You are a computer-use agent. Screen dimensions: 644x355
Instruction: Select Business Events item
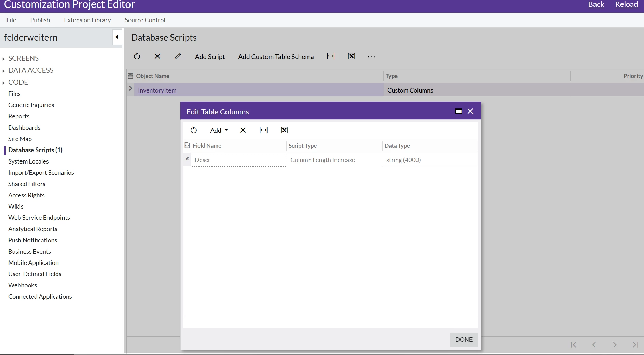(x=29, y=252)
